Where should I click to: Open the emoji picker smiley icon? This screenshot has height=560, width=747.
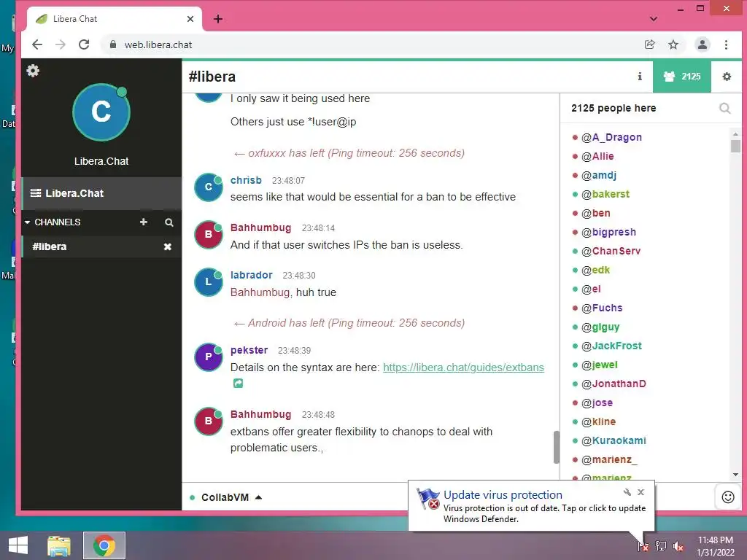728,497
